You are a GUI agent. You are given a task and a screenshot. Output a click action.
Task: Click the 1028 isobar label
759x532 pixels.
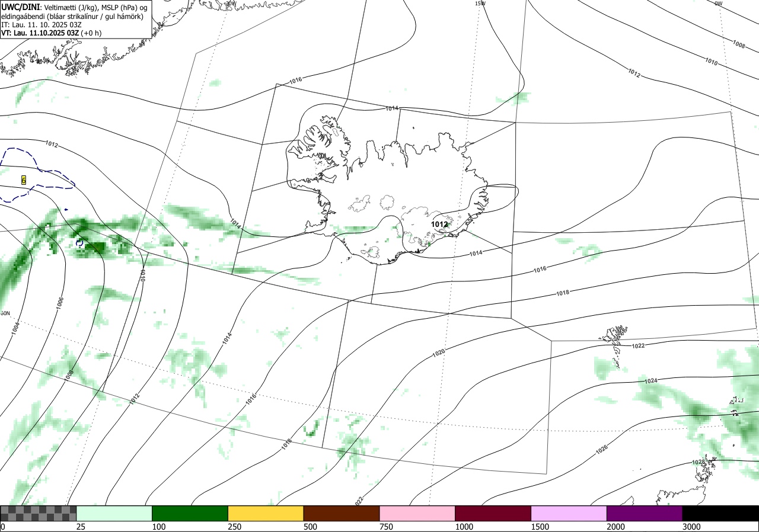pyautogui.click(x=699, y=462)
